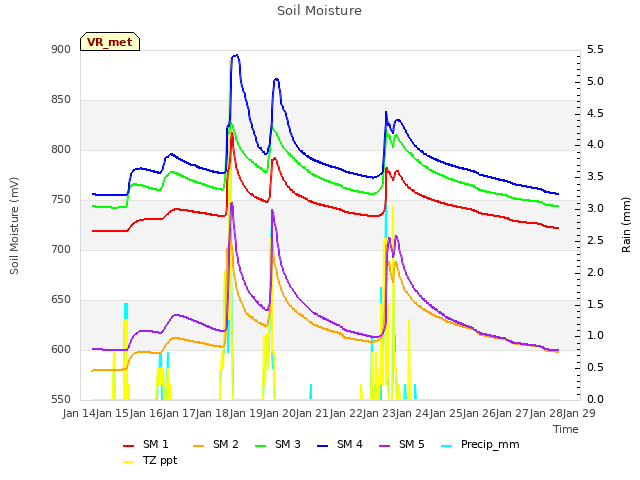Click the SM 5 legend entry
This screenshot has height=480, width=640.
pos(402,444)
